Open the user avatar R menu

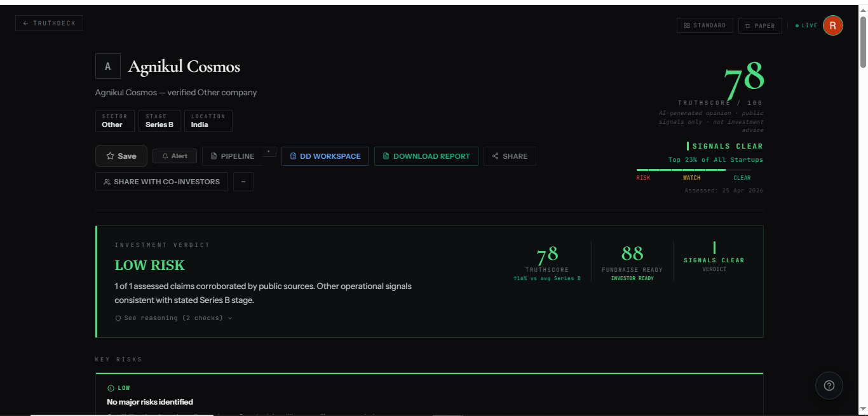point(832,25)
